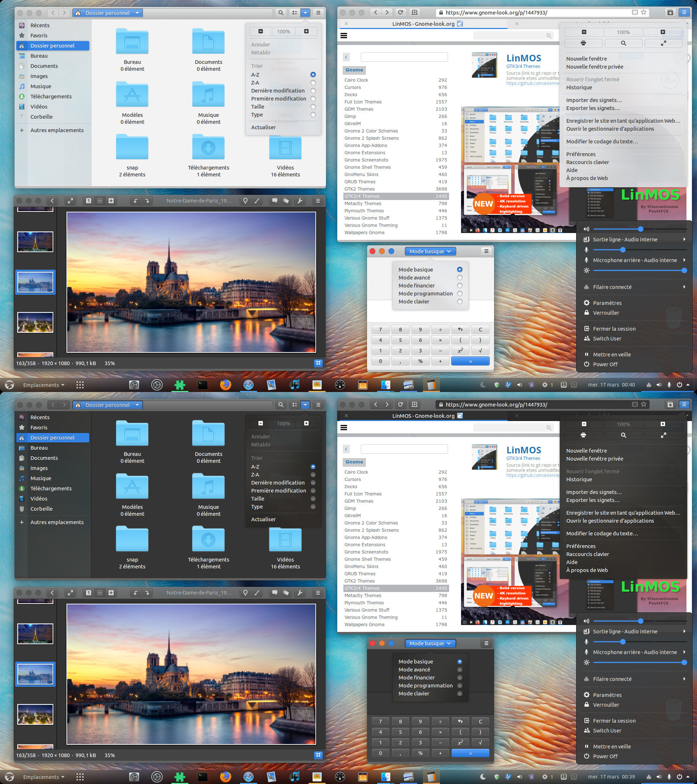
Task: Choose Historique in light-theme browser menu
Action: (579, 87)
